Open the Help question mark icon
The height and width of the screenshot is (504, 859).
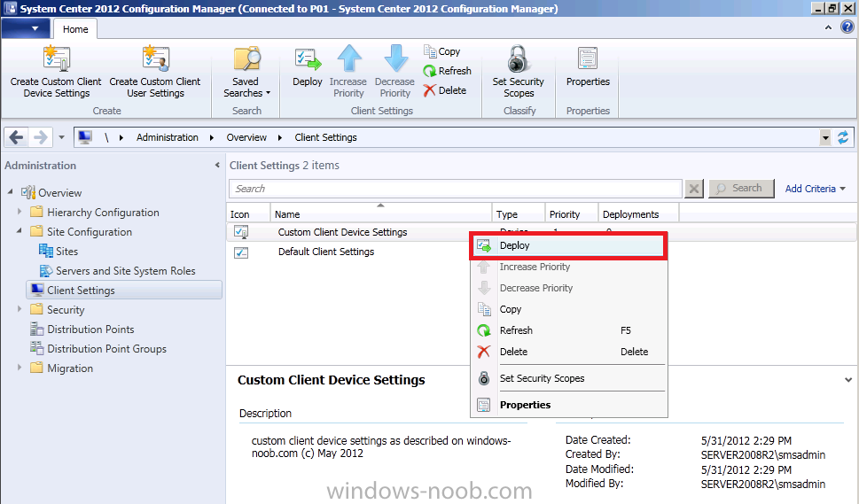(847, 27)
